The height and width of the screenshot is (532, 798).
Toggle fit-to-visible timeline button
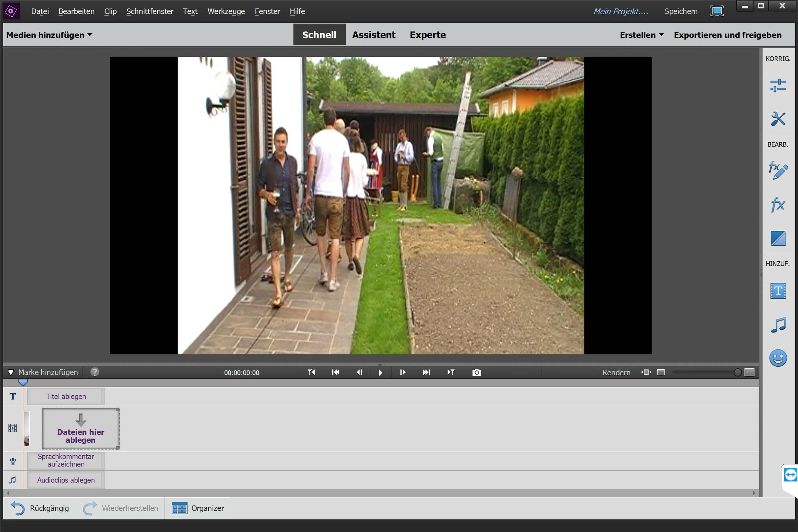[x=646, y=372]
